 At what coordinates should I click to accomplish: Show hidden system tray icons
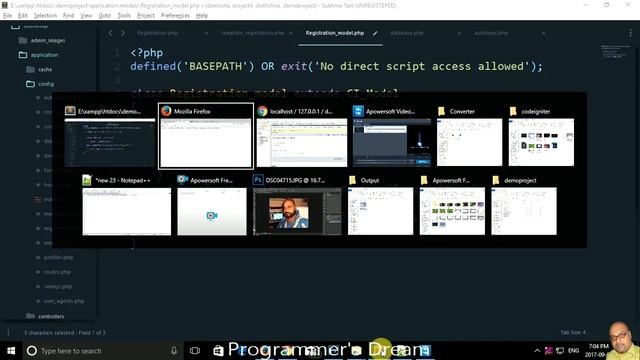537,351
